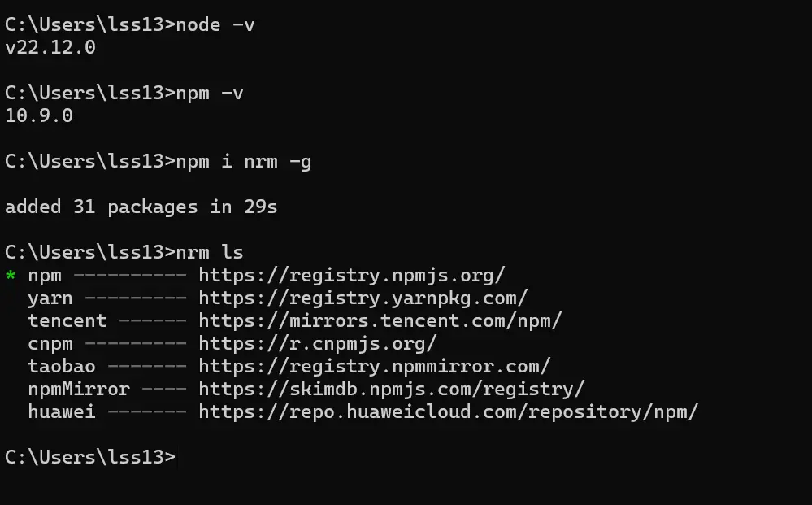Click the "taobao" registry name
Screen dimensions: 812x505
point(62,367)
